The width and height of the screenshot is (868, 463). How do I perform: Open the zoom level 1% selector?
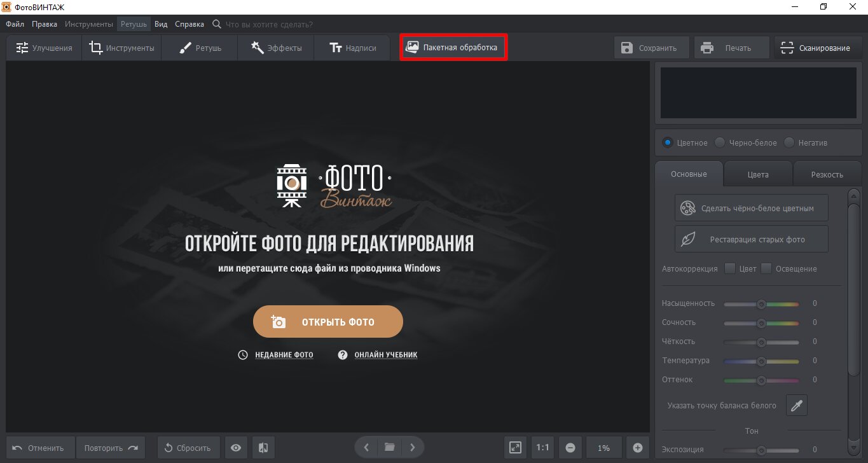tap(603, 448)
